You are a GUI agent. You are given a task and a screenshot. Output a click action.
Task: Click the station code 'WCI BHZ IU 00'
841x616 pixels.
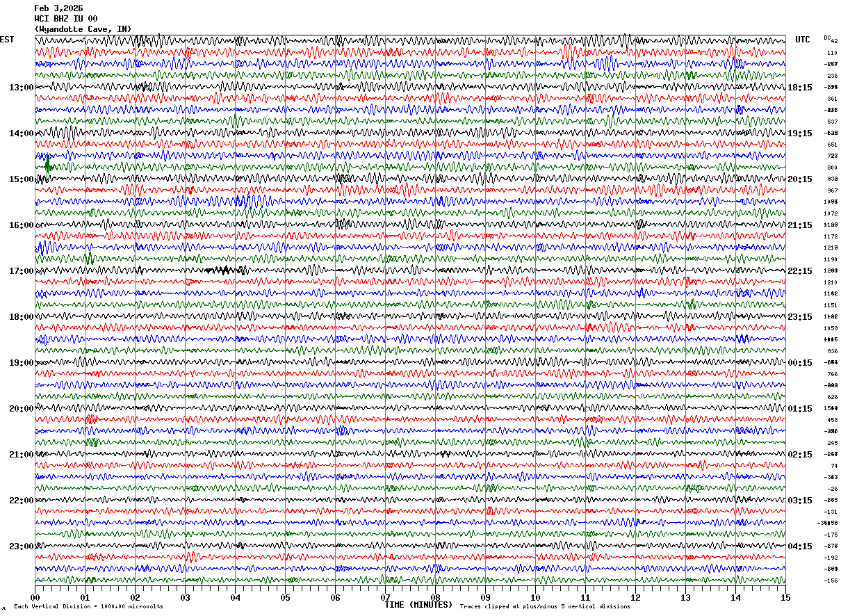coord(66,19)
